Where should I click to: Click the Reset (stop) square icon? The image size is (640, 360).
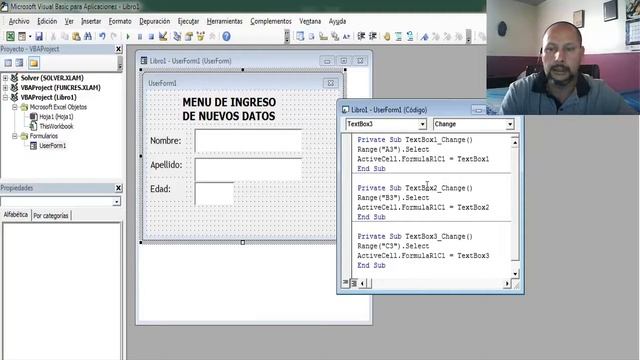151,36
